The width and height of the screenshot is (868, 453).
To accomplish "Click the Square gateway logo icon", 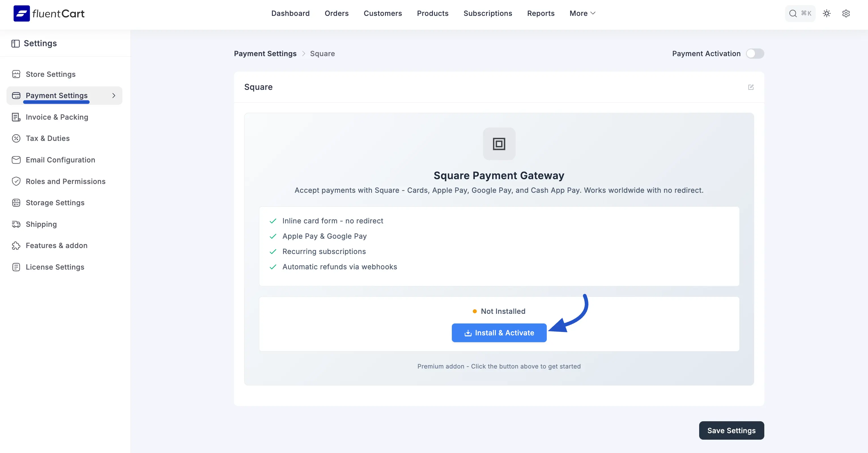I will [x=499, y=144].
